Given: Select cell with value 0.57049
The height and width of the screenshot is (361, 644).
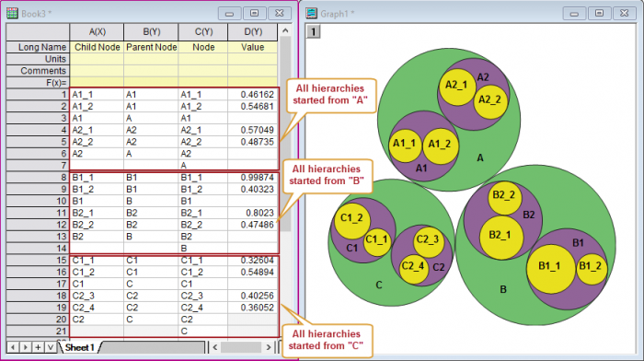Looking at the screenshot, I should pos(253,131).
